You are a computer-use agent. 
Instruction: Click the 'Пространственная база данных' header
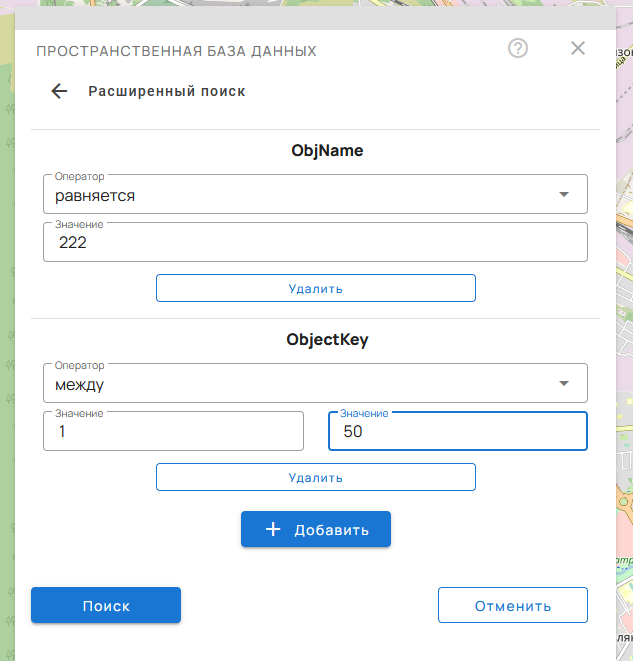176,50
